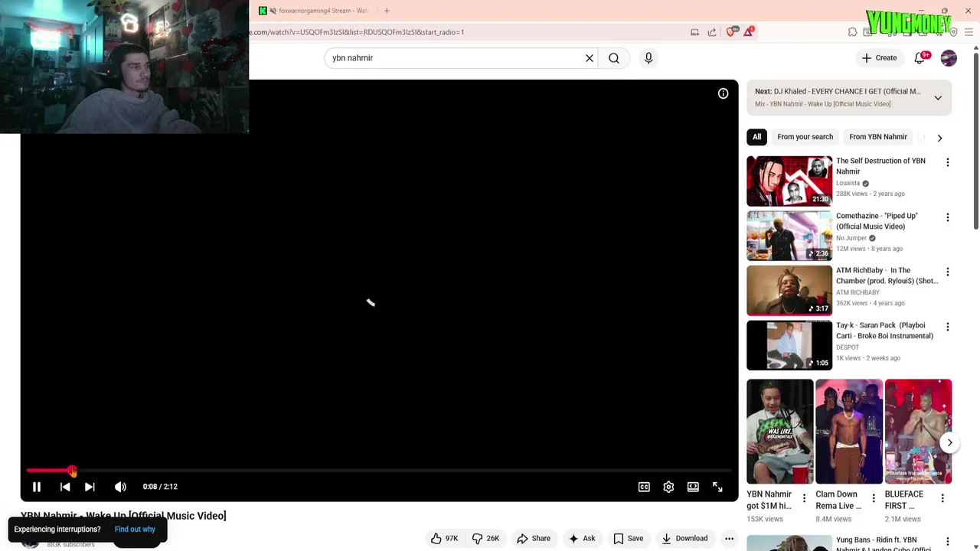This screenshot has height=551, width=980.
Task: Click the search magnifier button
Action: coord(614,58)
